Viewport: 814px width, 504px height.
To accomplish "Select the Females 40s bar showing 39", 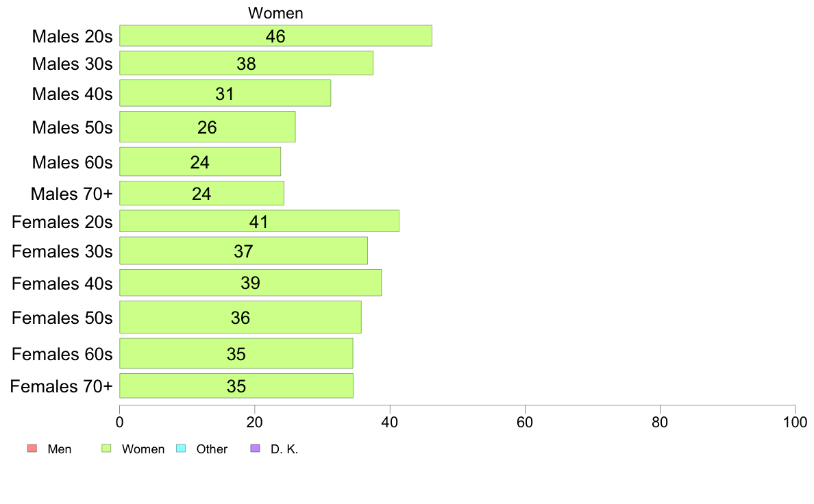I will pos(251,283).
